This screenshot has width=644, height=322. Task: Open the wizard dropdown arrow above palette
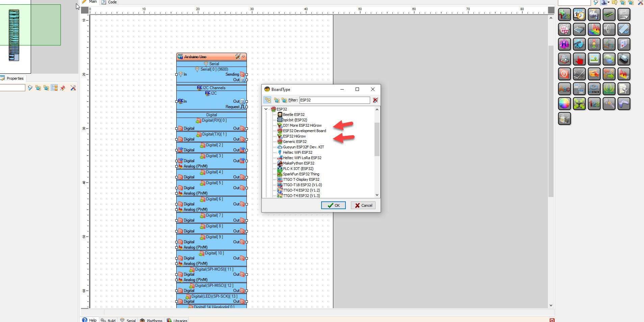point(609,2)
